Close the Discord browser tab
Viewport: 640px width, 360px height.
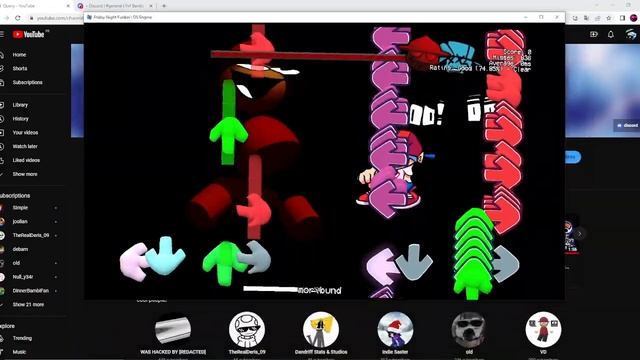click(151, 6)
